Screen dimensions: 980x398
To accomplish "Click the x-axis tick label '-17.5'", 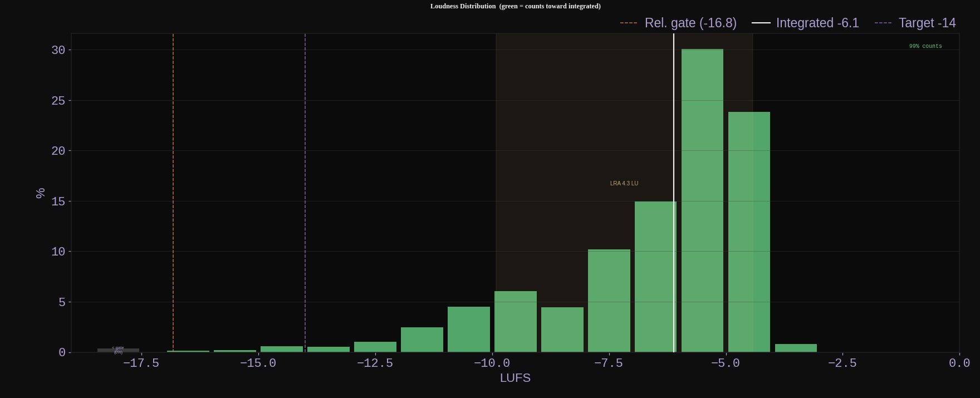I will [141, 363].
